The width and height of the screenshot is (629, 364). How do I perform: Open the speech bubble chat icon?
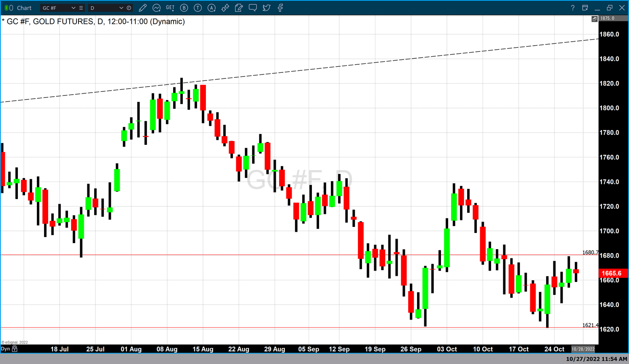253,8
